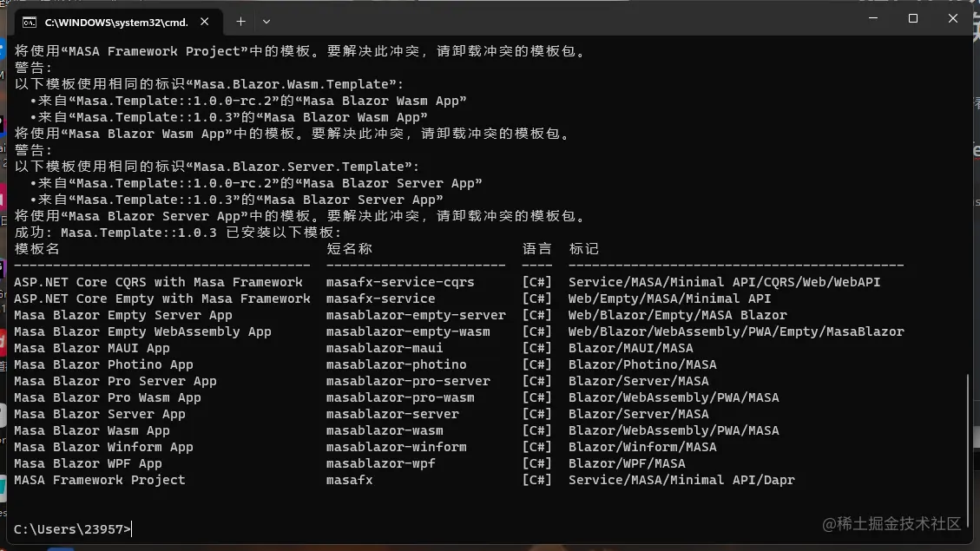Click the 模板名 column header
The width and height of the screenshot is (980, 551).
point(36,249)
